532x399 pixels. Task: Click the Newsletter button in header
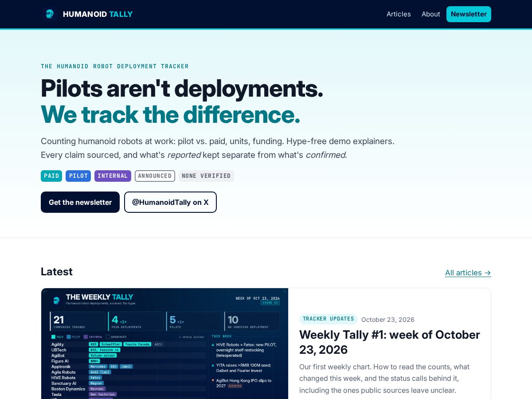coord(469,14)
